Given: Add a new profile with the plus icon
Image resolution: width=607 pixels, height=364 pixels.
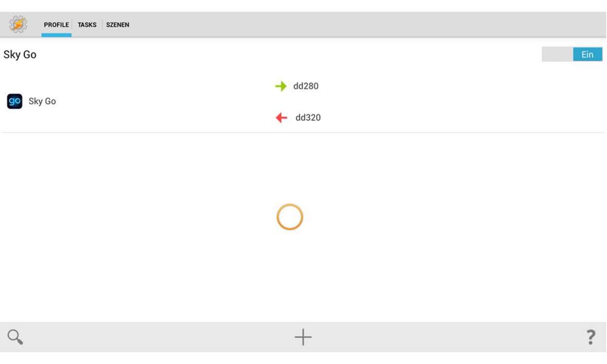Looking at the screenshot, I should pyautogui.click(x=303, y=337).
